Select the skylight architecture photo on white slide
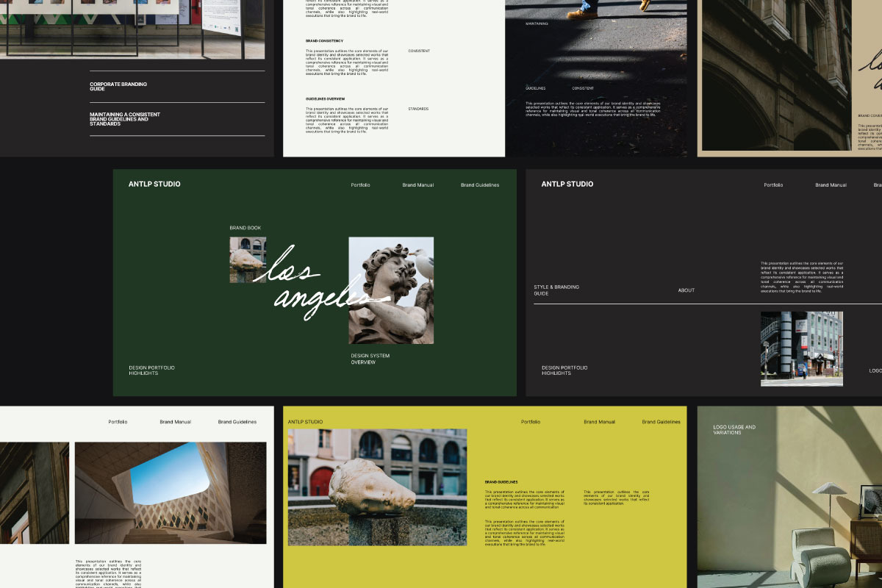Image resolution: width=882 pixels, height=588 pixels. click(x=171, y=492)
